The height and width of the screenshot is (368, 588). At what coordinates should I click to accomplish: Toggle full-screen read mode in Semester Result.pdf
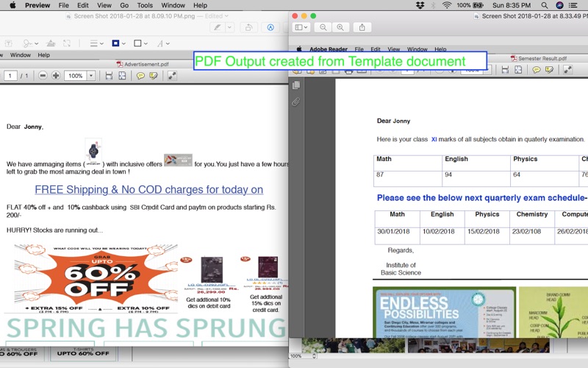(x=567, y=70)
